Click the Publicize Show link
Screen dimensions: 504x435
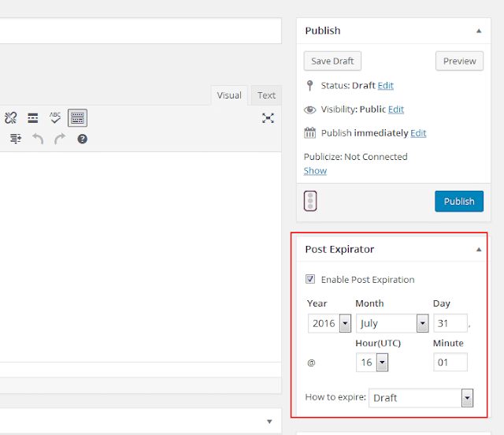[x=315, y=171]
